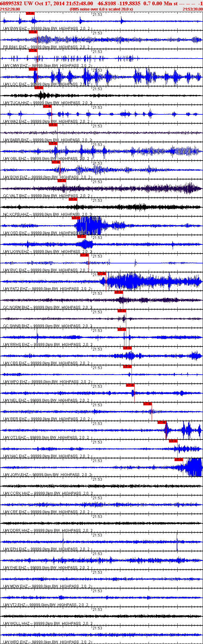Select the UW NAC EHZ station label
The width and height of the screenshot is (203, 644).
(x=46, y=456)
